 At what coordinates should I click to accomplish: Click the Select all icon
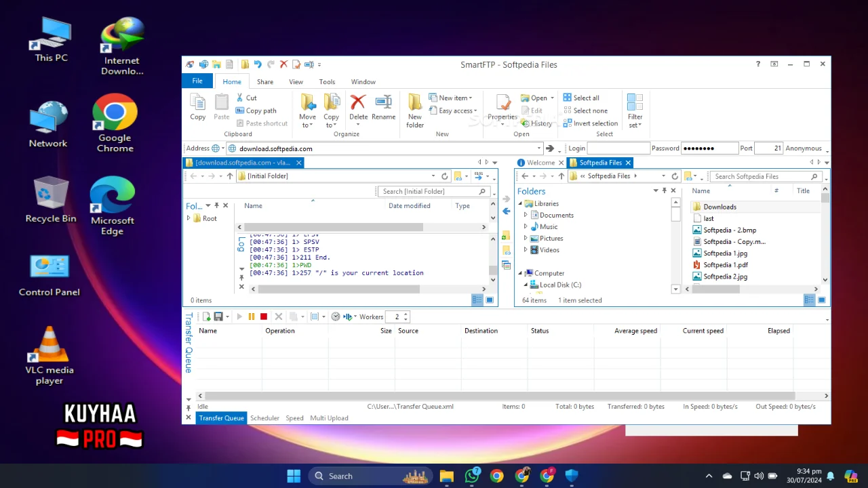pyautogui.click(x=567, y=98)
